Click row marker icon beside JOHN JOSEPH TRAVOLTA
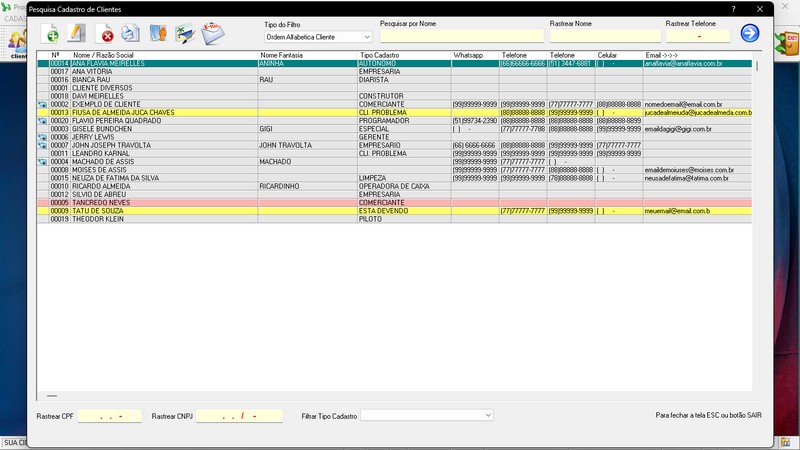Screen dimensions: 800x450 pyautogui.click(x=42, y=145)
